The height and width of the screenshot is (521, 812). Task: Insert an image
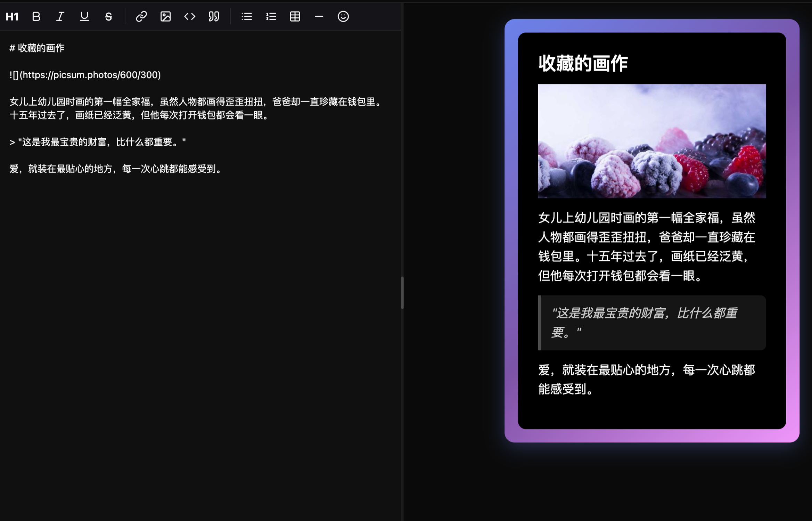click(165, 16)
